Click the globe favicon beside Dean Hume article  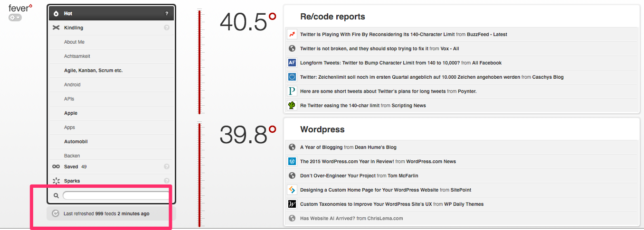292,147
